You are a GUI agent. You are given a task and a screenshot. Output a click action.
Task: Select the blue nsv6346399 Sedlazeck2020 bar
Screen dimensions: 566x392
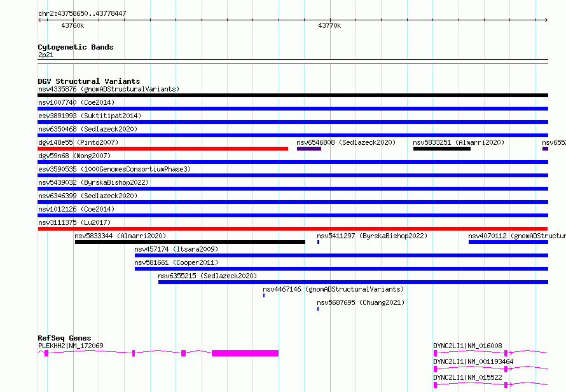(x=293, y=202)
